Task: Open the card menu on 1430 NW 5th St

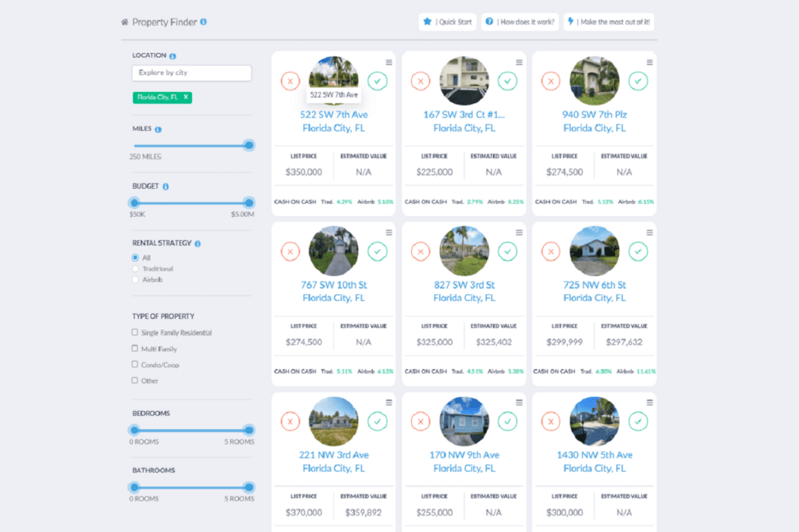Action: click(648, 402)
